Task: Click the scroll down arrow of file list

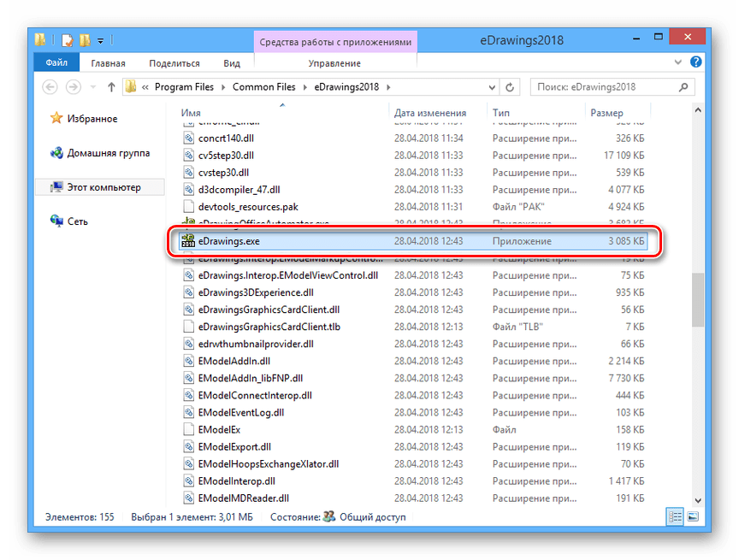Action: coord(699,501)
